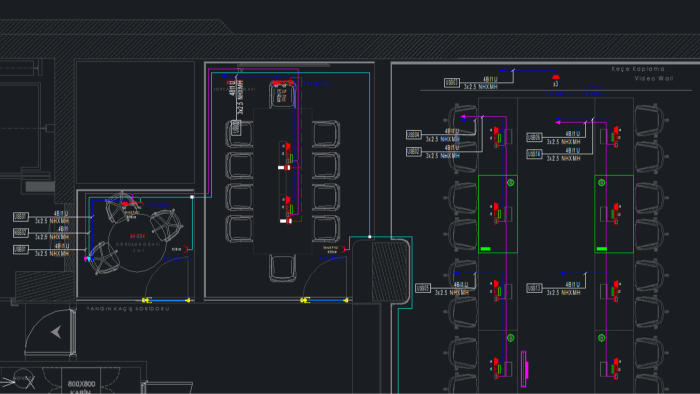Click the gray filled rectangle on the left wall

pos(40,187)
